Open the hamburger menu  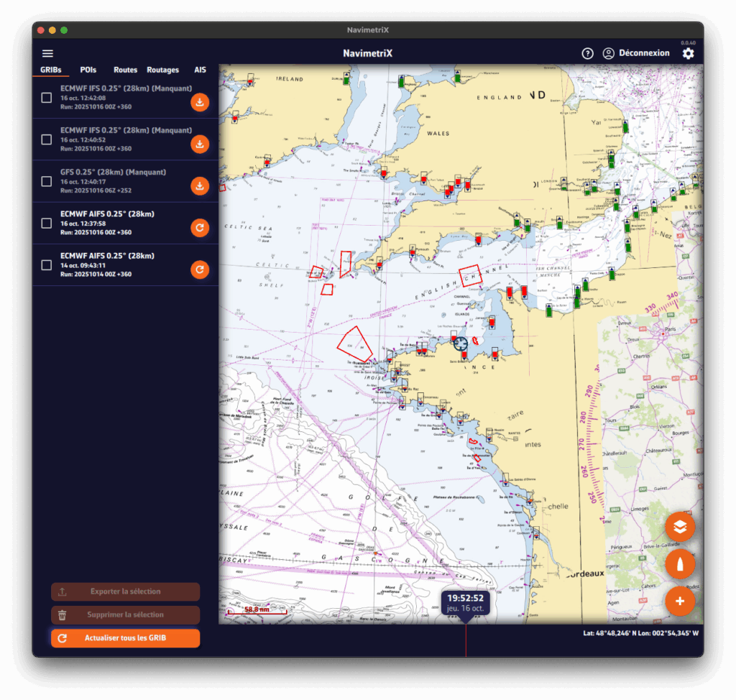pyautogui.click(x=48, y=53)
